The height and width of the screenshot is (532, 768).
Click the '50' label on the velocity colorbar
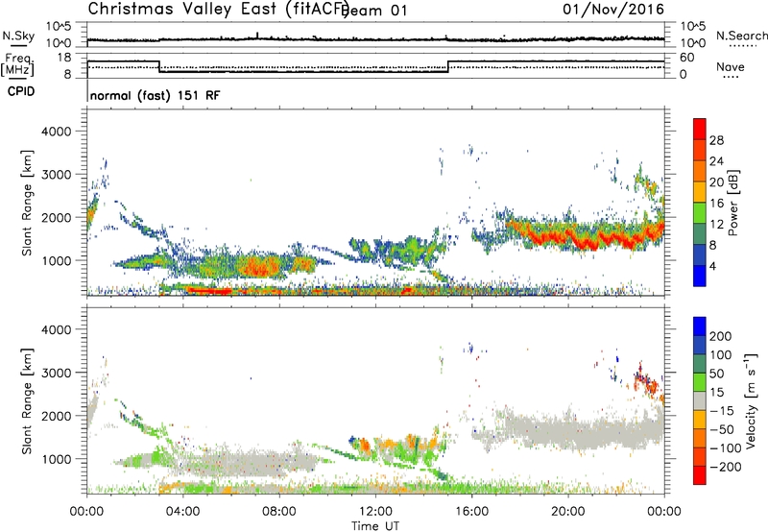pos(716,374)
